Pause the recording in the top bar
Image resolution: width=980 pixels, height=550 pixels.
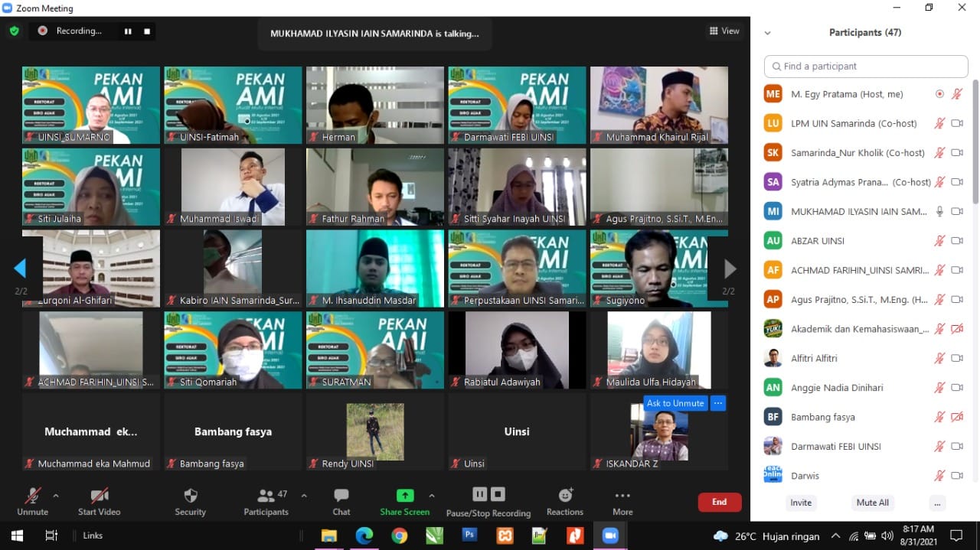point(128,31)
